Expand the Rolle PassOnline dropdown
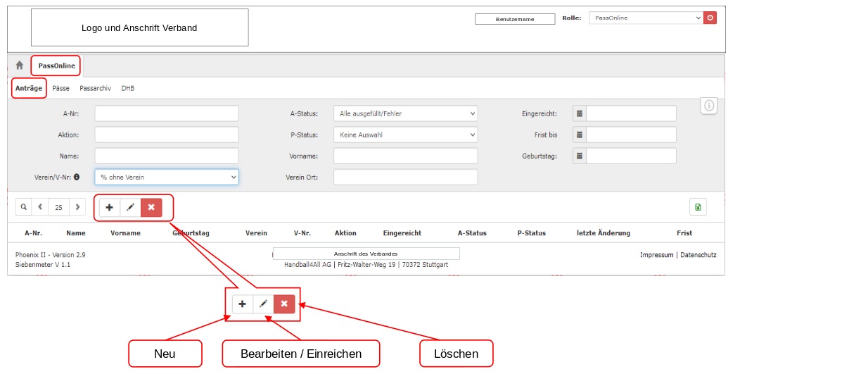Image resolution: width=868 pixels, height=374 pixels. click(645, 18)
